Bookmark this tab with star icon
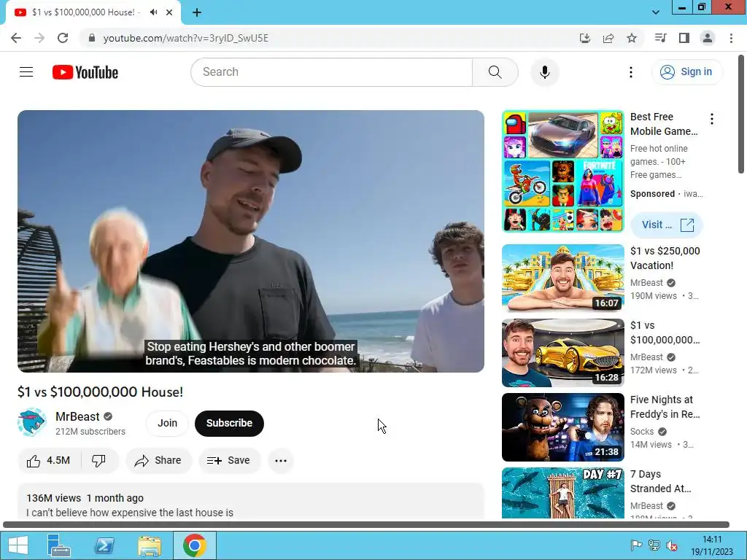The width and height of the screenshot is (747, 560). click(x=632, y=38)
